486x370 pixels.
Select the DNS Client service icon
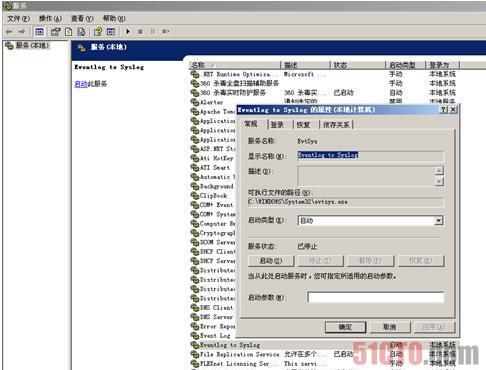point(195,308)
